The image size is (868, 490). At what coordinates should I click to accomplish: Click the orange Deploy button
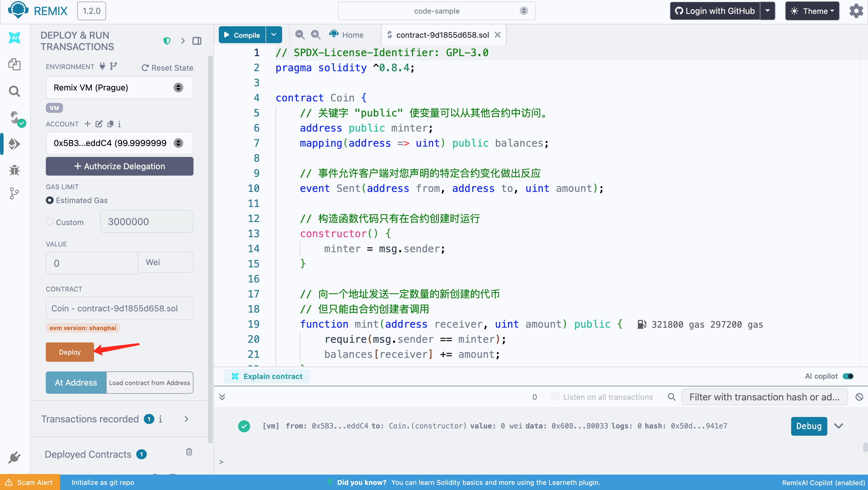(70, 352)
